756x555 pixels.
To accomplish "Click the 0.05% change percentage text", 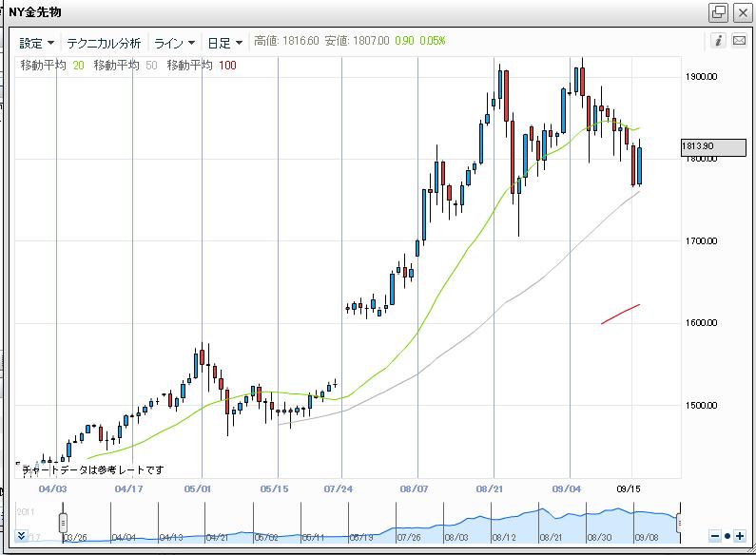I will coord(433,41).
